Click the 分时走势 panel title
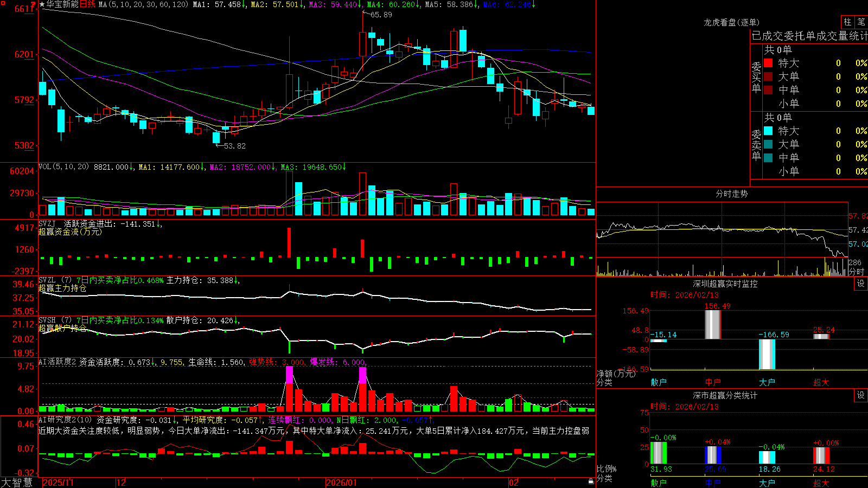868x488 pixels. (731, 194)
